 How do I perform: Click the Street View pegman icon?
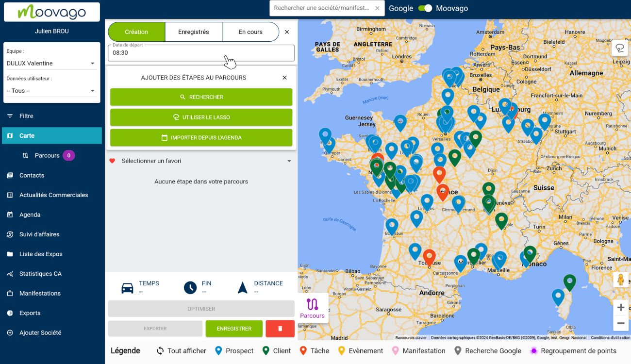(x=620, y=280)
